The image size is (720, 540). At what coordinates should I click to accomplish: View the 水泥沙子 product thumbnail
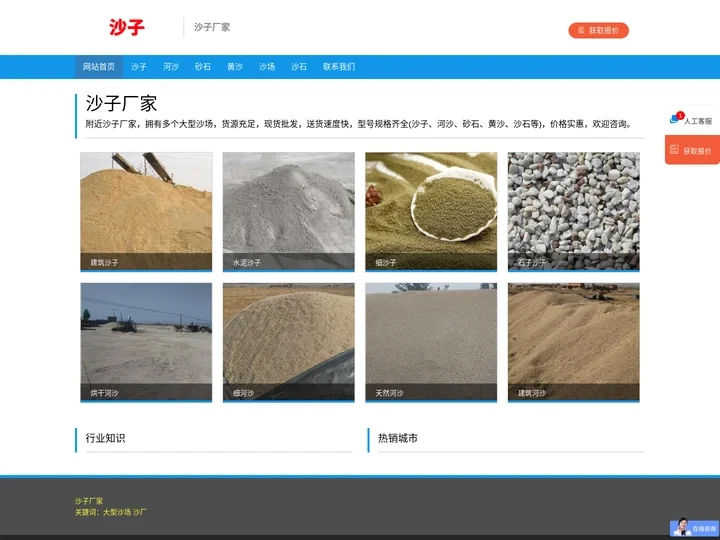click(x=288, y=210)
